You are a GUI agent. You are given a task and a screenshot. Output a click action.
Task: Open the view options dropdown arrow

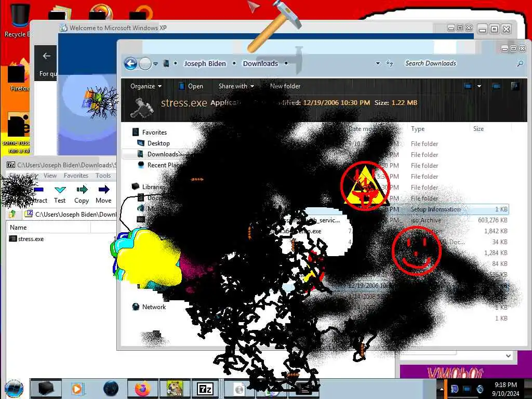pos(479,86)
